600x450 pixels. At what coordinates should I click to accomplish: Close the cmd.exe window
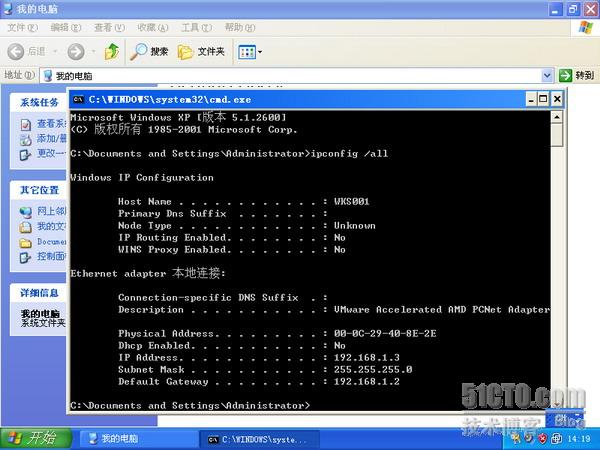tap(557, 99)
